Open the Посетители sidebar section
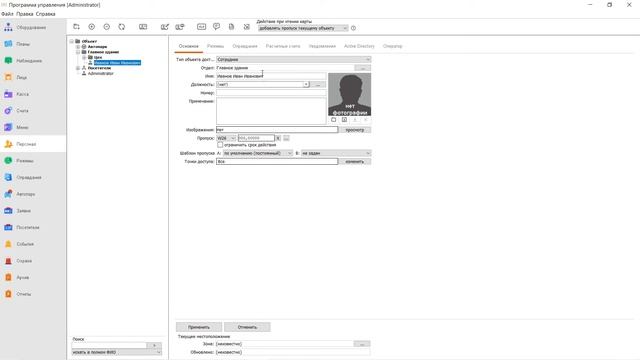Screen dimensions: 640x360 pyautogui.click(x=33, y=227)
